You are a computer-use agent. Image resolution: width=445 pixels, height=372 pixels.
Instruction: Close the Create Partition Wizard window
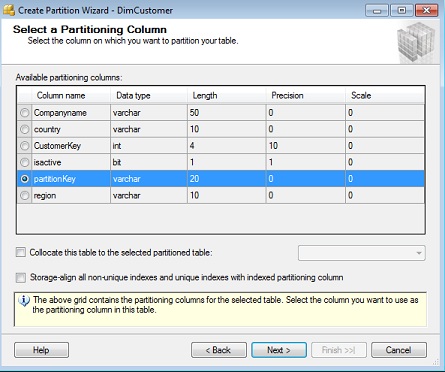point(426,10)
